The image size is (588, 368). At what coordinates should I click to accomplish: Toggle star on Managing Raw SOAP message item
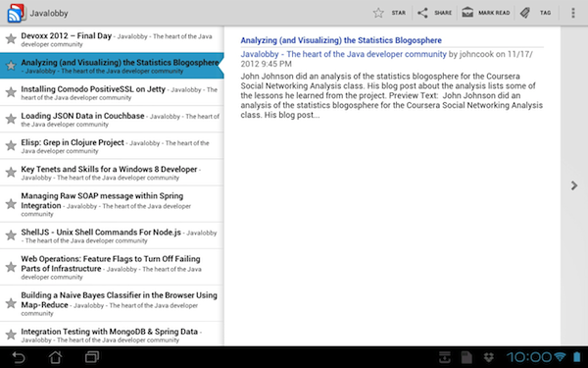tap(11, 203)
